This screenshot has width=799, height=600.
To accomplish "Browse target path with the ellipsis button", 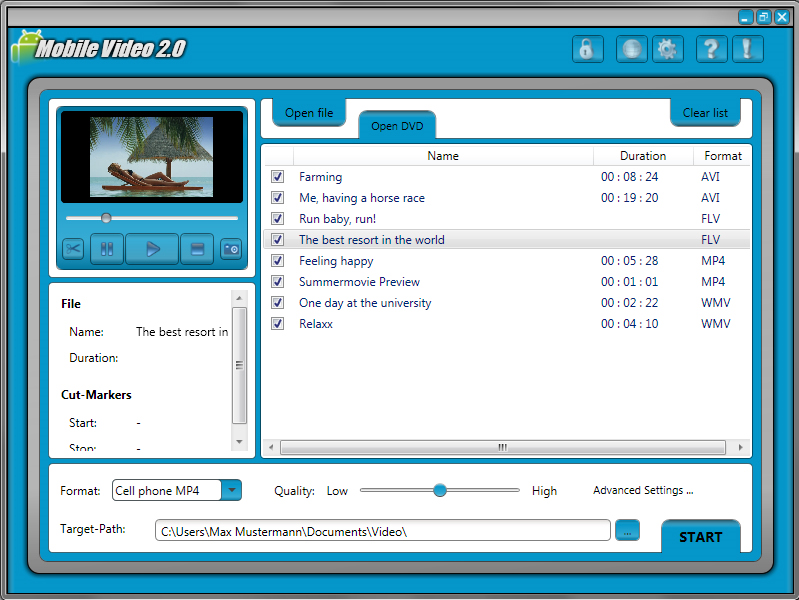I will pyautogui.click(x=627, y=531).
